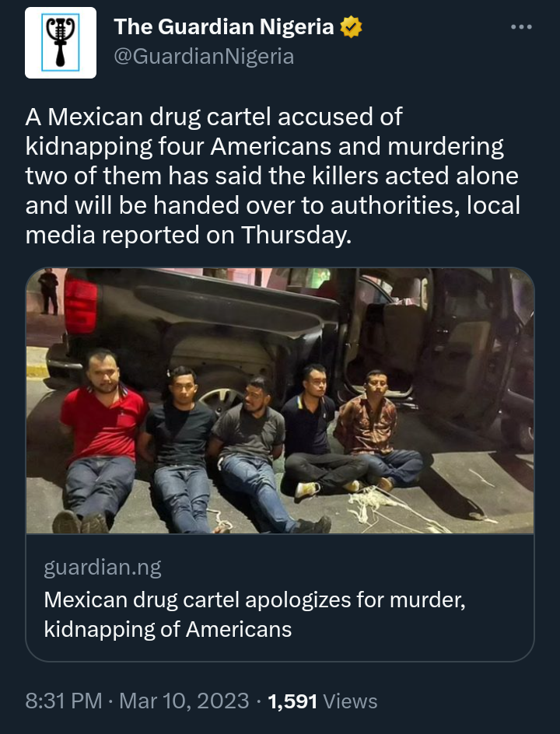Click the Views label
560x734 pixels.
point(350,701)
